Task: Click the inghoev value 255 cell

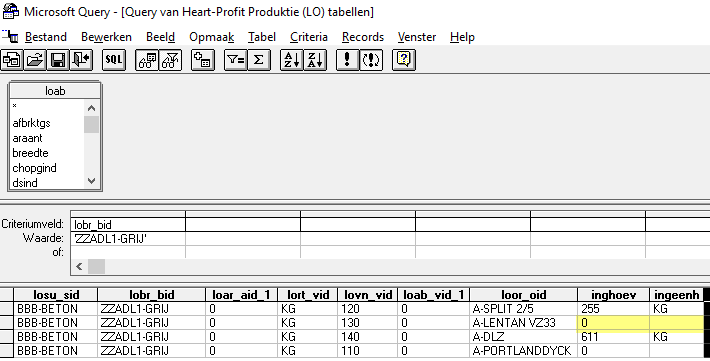Action: coord(614,309)
